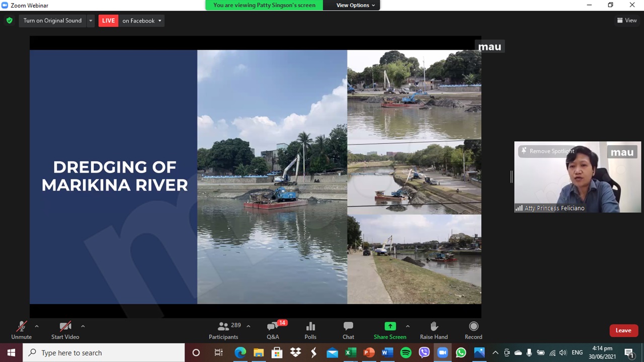Screen dimensions: 644x362
Task: Expand the audio options caret next to Unmute
Action: pyautogui.click(x=36, y=326)
